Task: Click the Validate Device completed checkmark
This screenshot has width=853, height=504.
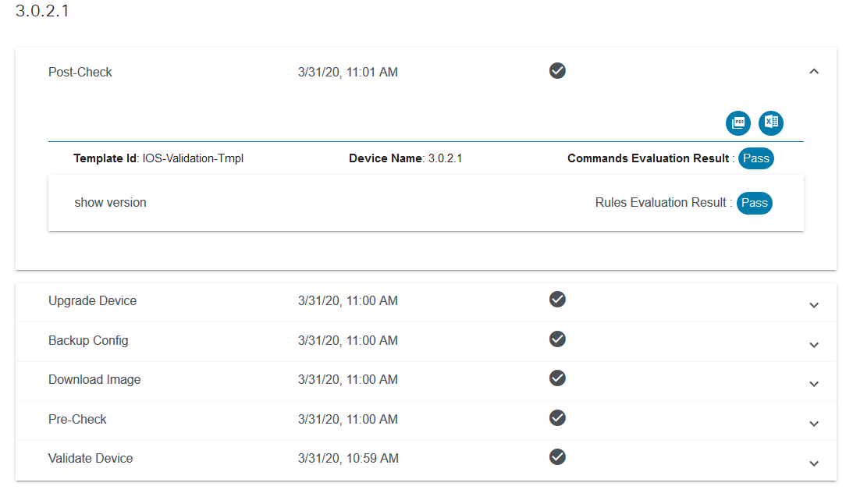Action: [x=557, y=456]
